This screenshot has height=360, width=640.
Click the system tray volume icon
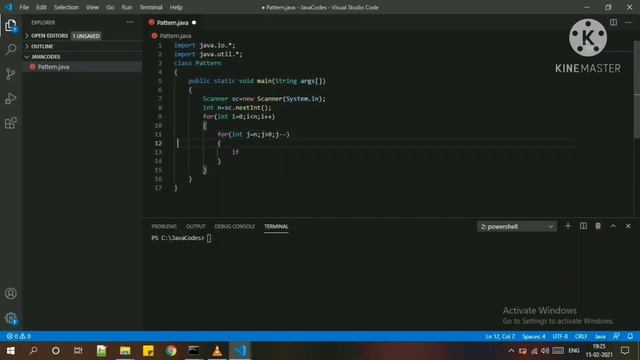pos(545,351)
